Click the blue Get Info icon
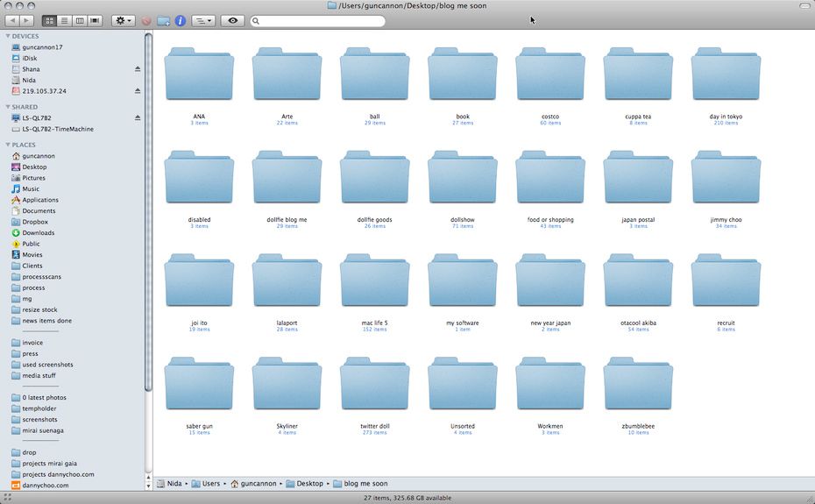The width and height of the screenshot is (815, 504). tap(180, 20)
